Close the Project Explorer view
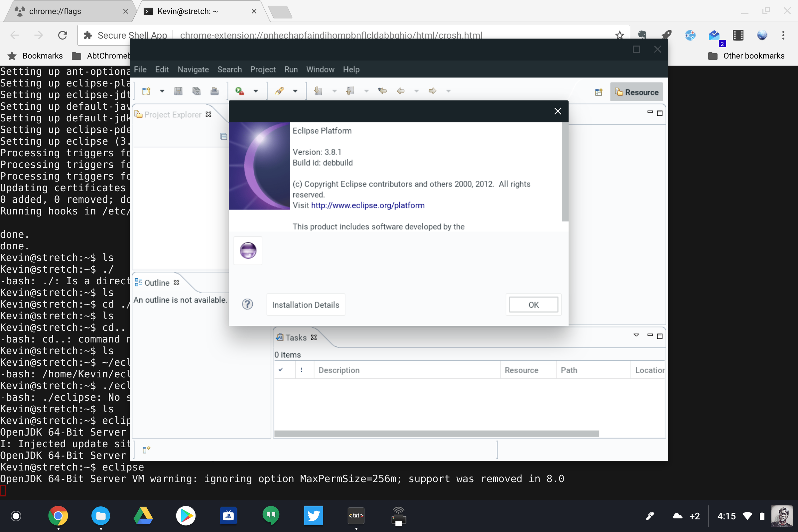 (208, 114)
